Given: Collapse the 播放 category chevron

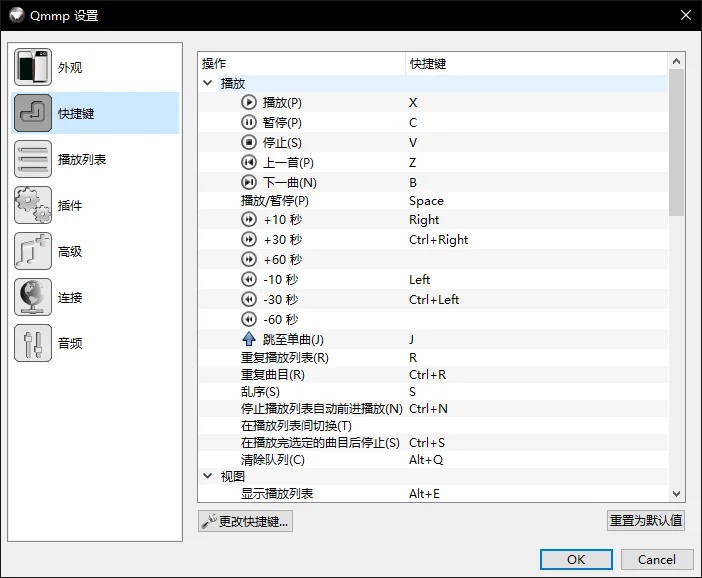Looking at the screenshot, I should point(208,83).
